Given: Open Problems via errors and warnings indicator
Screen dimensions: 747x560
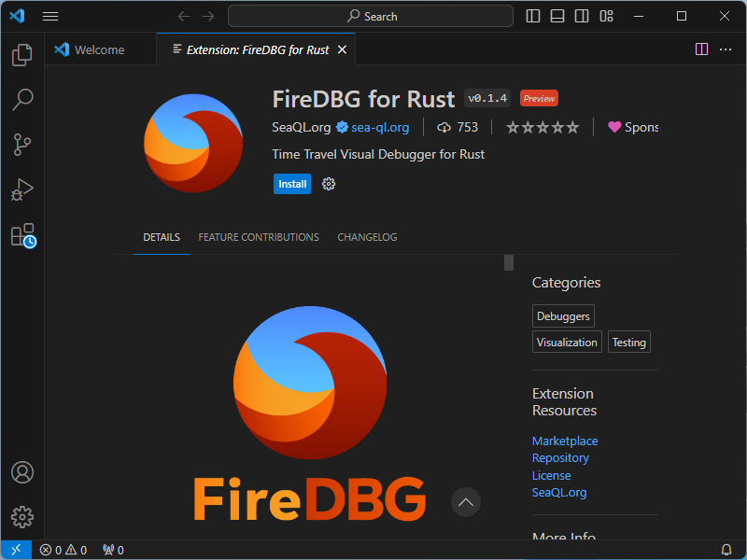Looking at the screenshot, I should click(x=63, y=550).
